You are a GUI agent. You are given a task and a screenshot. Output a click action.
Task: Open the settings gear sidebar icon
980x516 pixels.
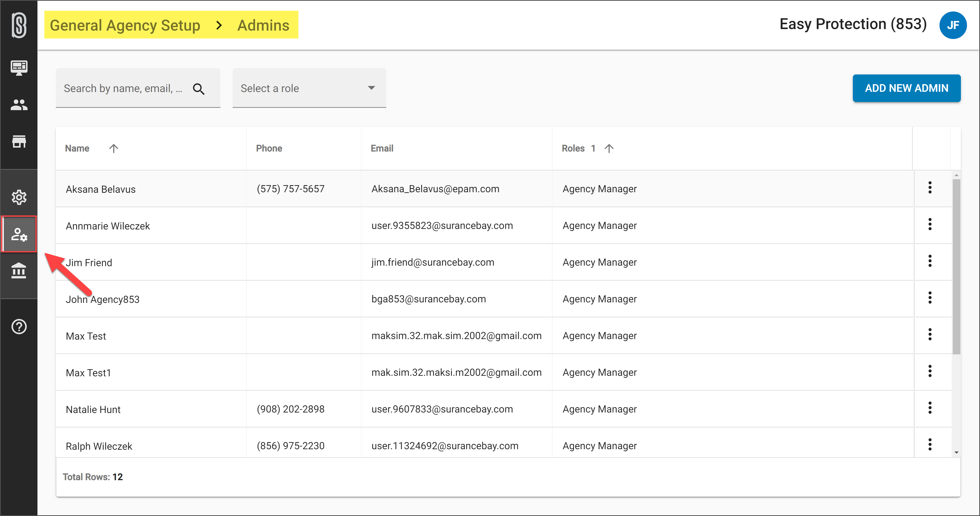pyautogui.click(x=19, y=197)
